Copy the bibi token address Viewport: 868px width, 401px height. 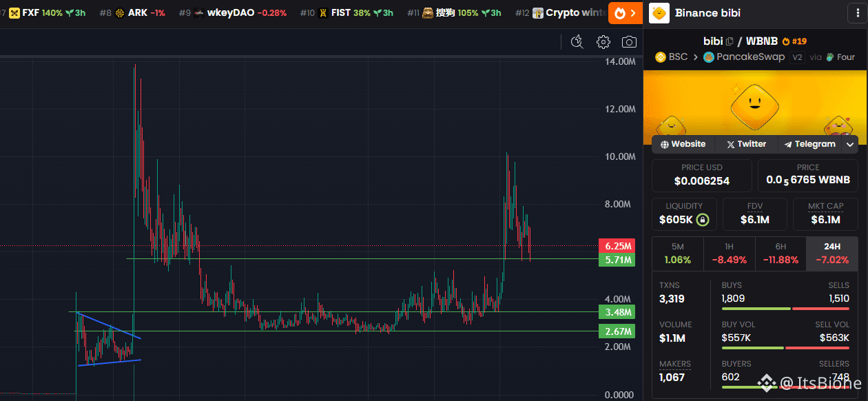point(729,42)
